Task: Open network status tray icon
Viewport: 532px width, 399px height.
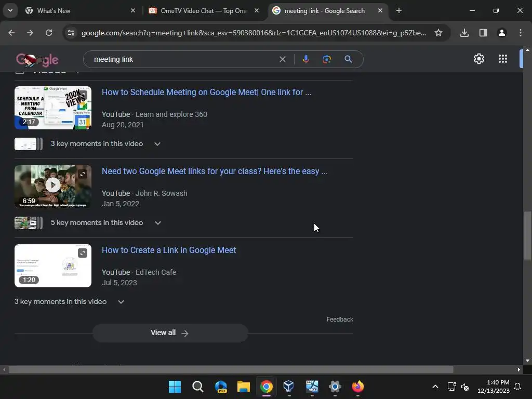Action: pos(451,387)
